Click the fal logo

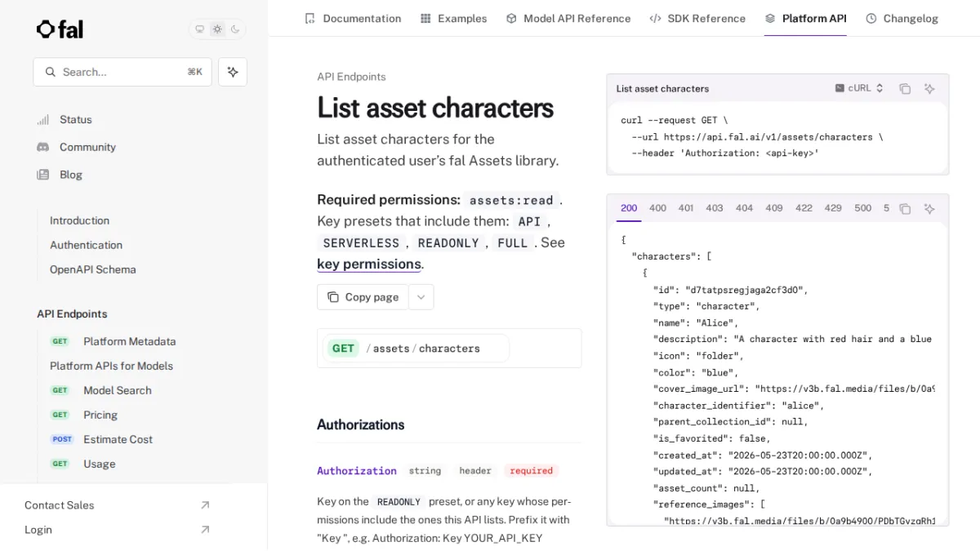(x=60, y=29)
